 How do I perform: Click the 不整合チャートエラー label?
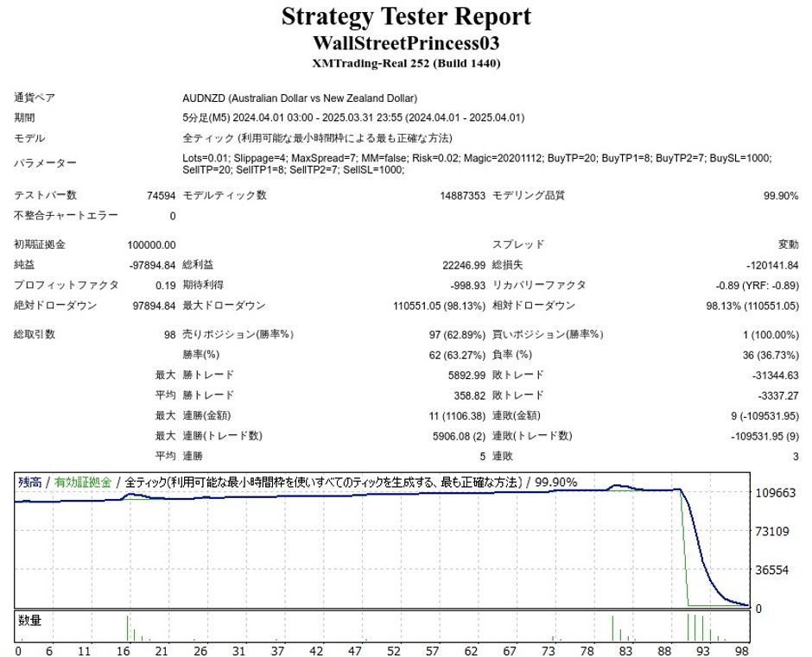(x=66, y=215)
